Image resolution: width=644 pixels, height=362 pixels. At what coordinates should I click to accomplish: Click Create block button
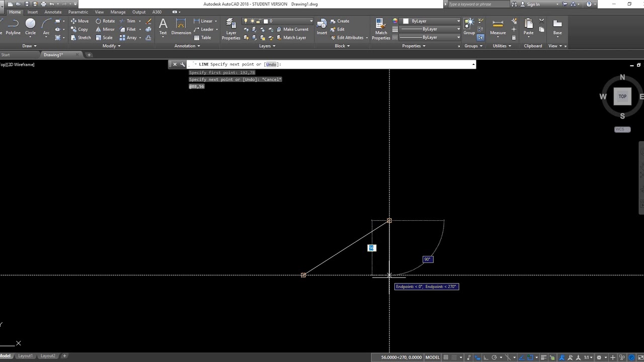pyautogui.click(x=340, y=21)
